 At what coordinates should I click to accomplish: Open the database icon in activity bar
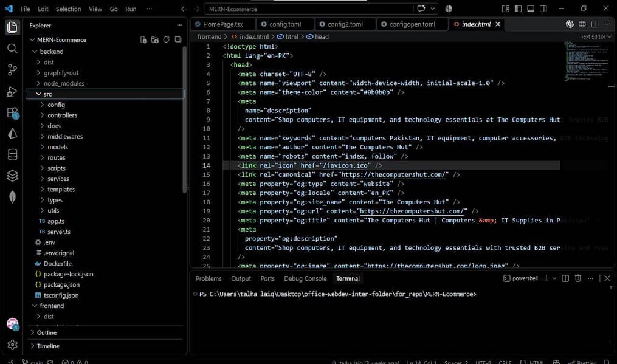pos(12,154)
